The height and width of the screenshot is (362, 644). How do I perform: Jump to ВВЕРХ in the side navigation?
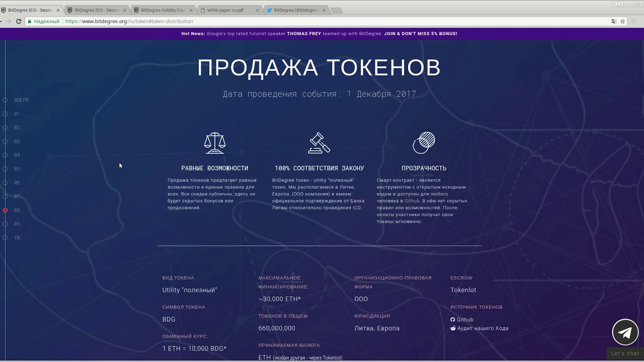pos(21,100)
